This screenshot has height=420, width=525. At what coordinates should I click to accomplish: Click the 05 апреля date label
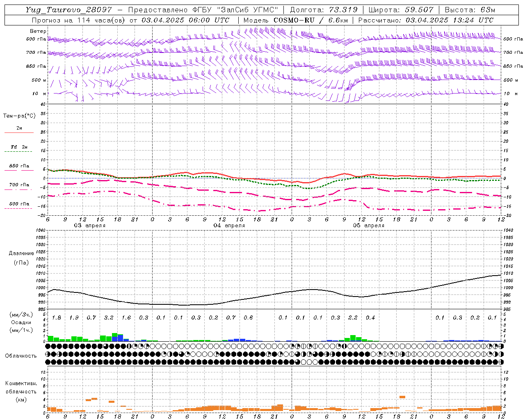coord(369,226)
